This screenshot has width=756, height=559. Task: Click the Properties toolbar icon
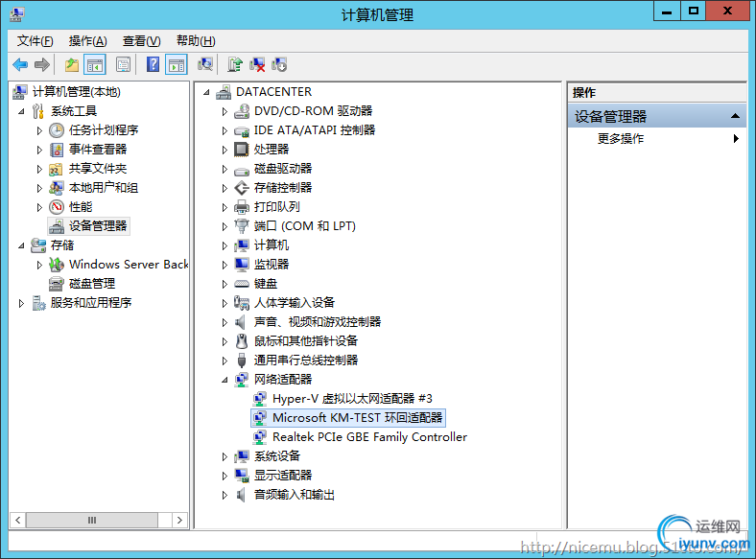pos(123,64)
